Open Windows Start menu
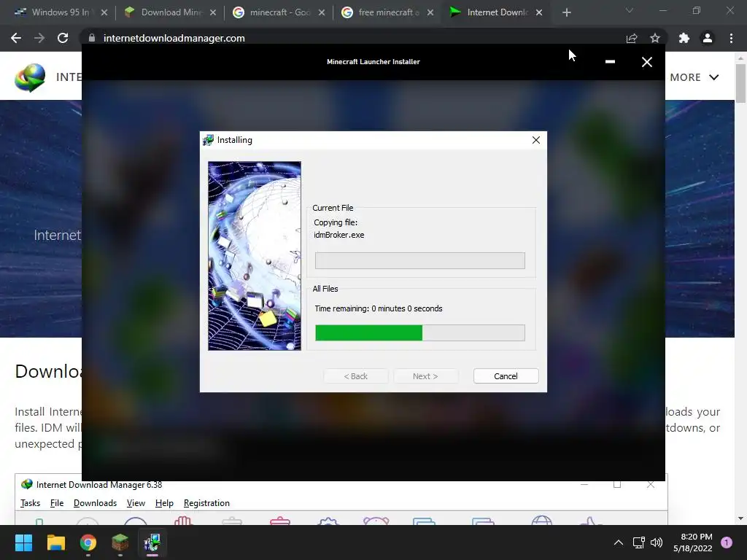Image resolution: width=747 pixels, height=560 pixels. [23, 542]
